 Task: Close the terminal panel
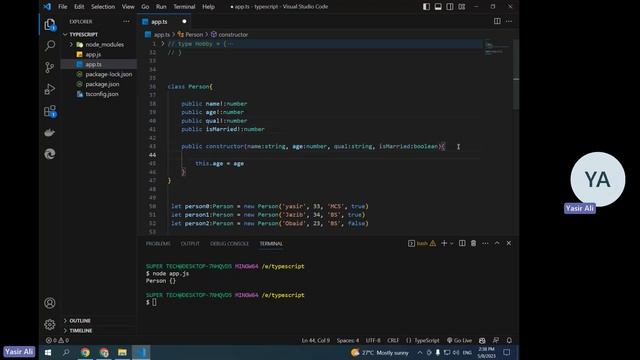pos(509,243)
